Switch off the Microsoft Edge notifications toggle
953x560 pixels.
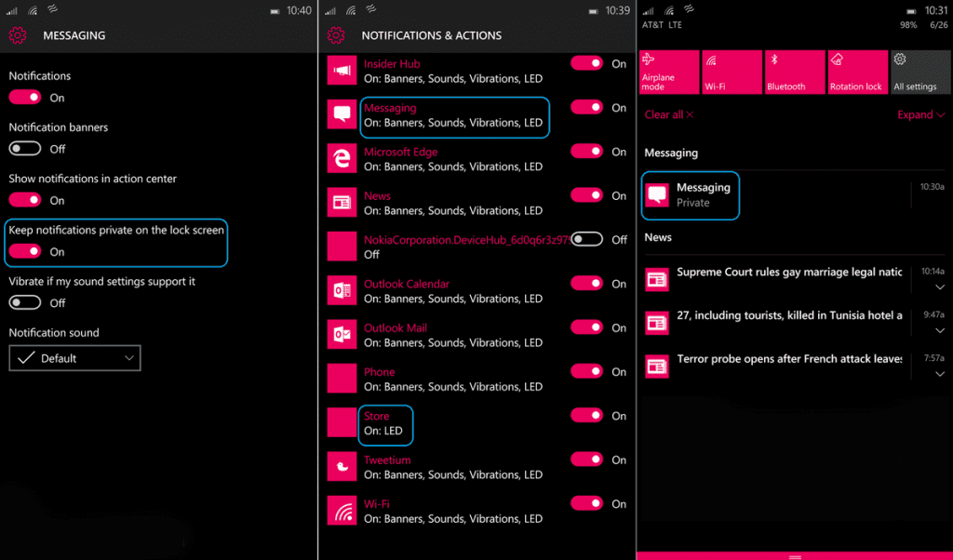(586, 152)
